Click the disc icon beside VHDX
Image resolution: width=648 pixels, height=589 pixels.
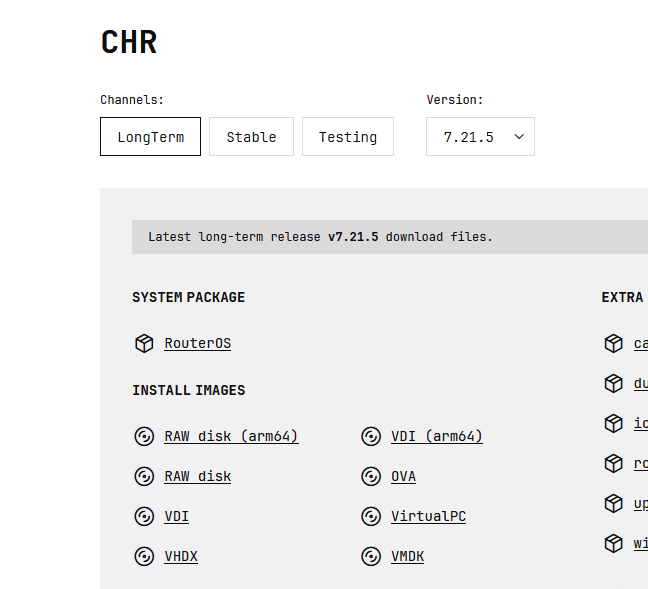(144, 557)
